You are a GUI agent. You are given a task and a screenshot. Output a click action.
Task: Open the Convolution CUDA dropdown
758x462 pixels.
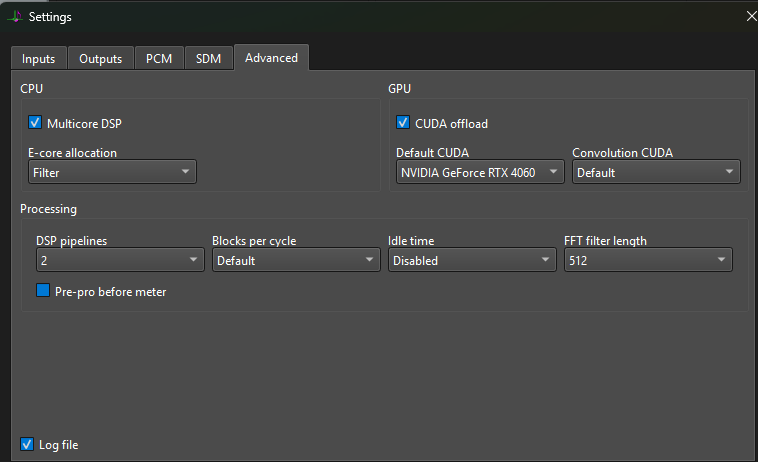656,172
